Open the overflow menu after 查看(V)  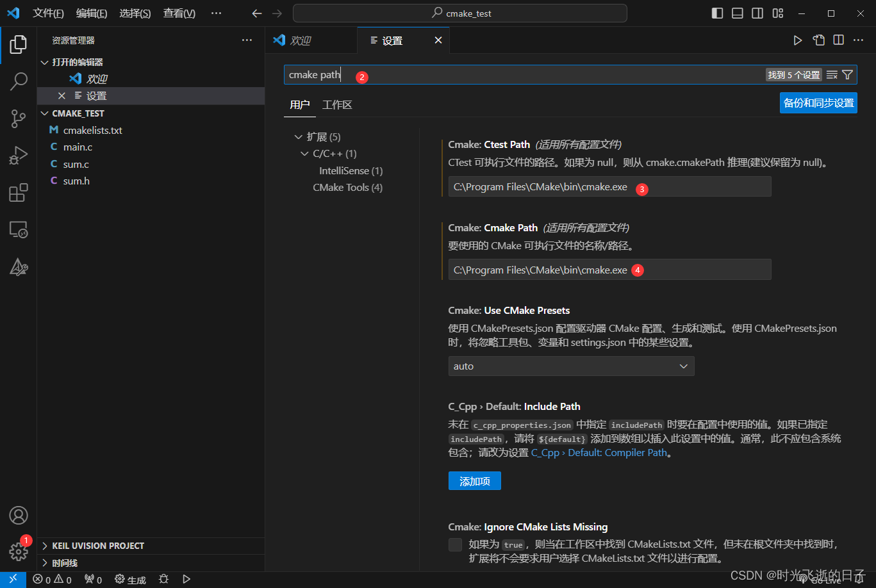click(x=217, y=13)
